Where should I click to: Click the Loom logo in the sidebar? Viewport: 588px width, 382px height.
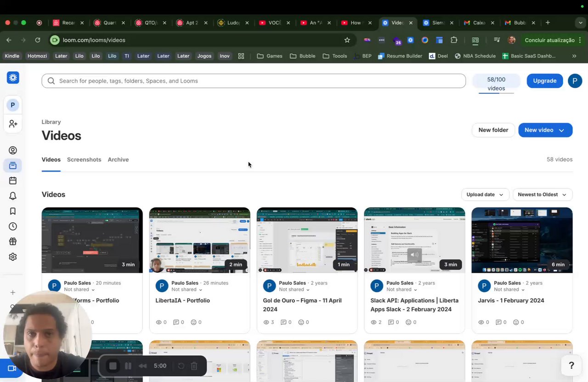[13, 78]
